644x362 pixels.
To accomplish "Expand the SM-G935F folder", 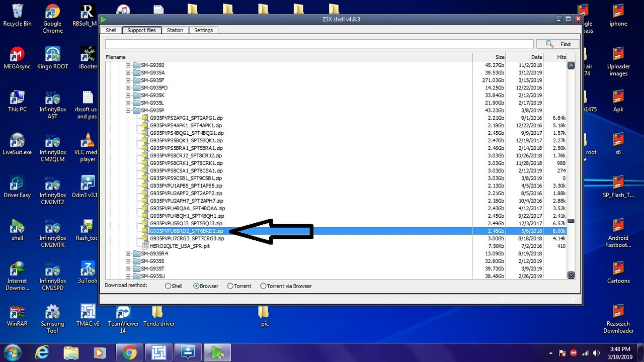I will pyautogui.click(x=128, y=80).
